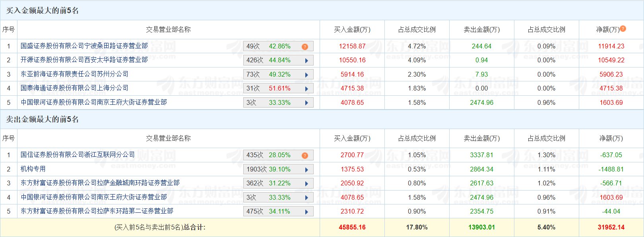Viewport: 644px width, 237px height.
Task: Open the 国盛证券宁波桑田路证券营业部 link
Action: pos(84,46)
